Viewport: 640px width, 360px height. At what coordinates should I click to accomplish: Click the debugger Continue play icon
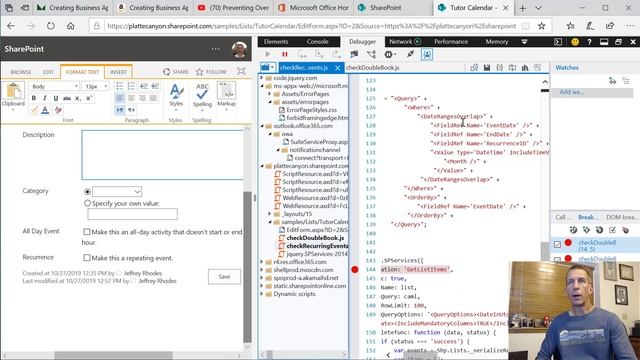[268, 54]
